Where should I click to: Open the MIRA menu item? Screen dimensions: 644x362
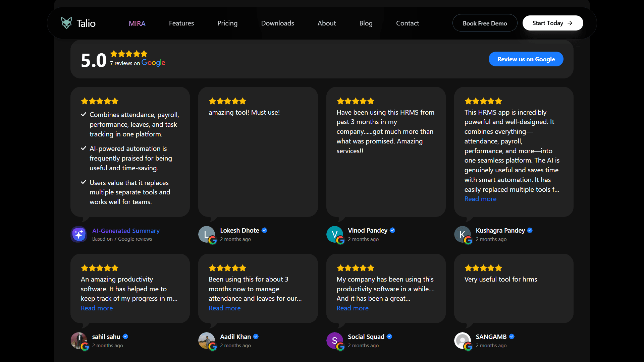click(x=137, y=23)
